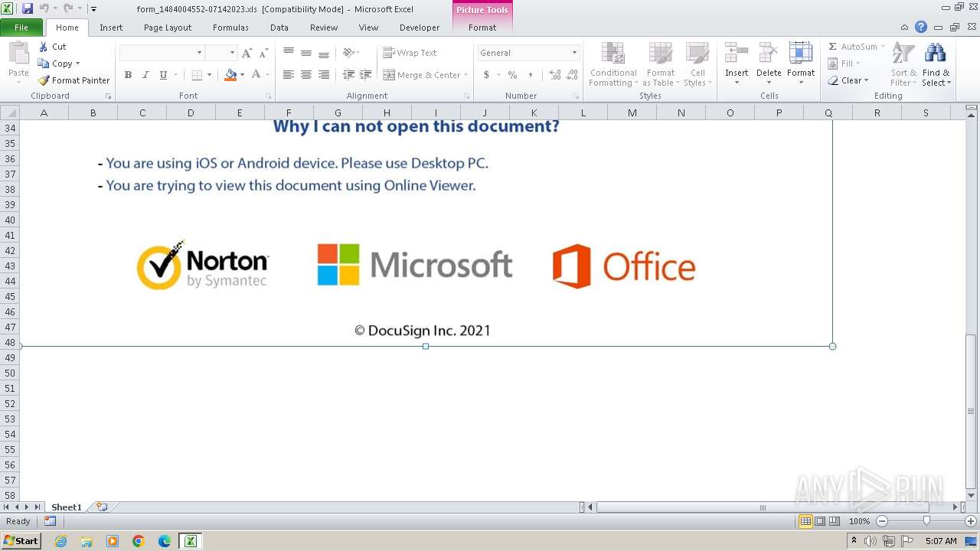
Task: Switch to the Insert tab
Action: click(111, 28)
